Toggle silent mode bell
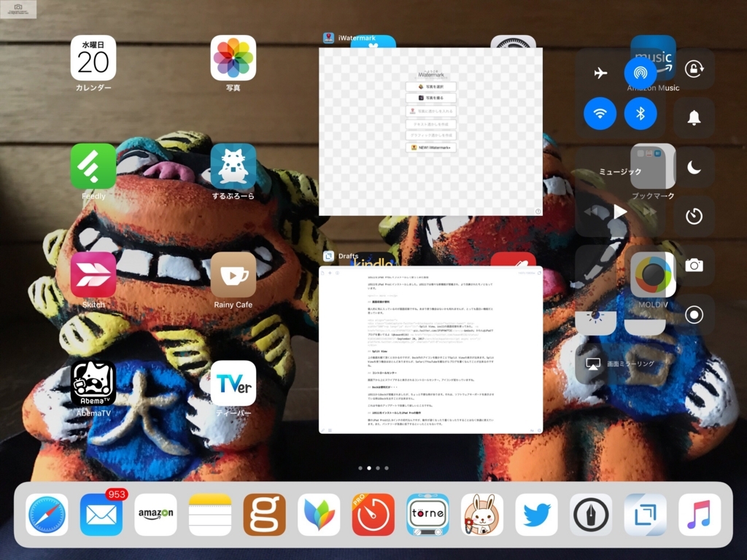The image size is (747, 560). click(694, 117)
